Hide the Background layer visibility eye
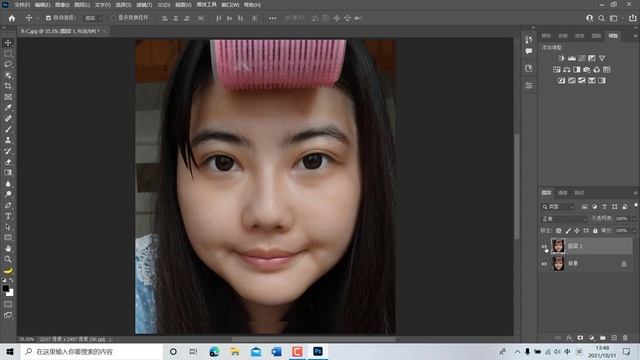The height and width of the screenshot is (360, 640). tap(544, 264)
